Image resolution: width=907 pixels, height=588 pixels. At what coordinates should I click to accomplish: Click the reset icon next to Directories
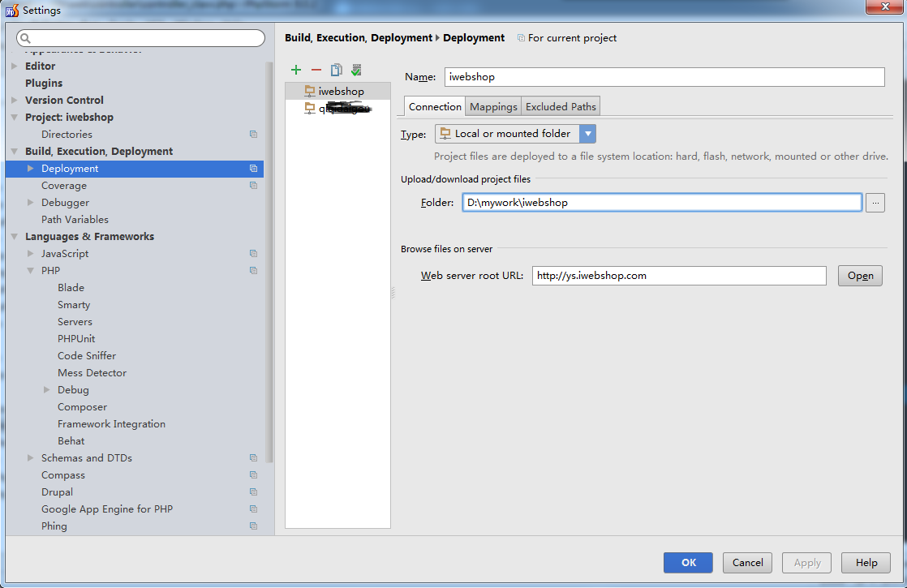[254, 134]
